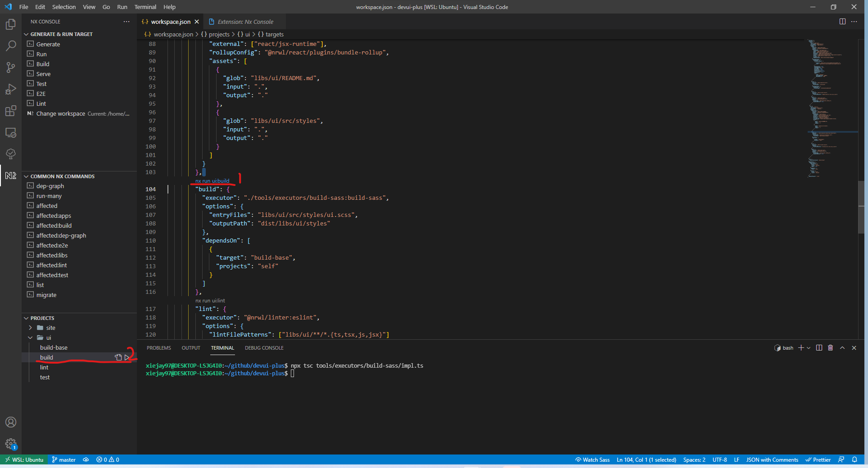Open Run and Debug view

11,89
